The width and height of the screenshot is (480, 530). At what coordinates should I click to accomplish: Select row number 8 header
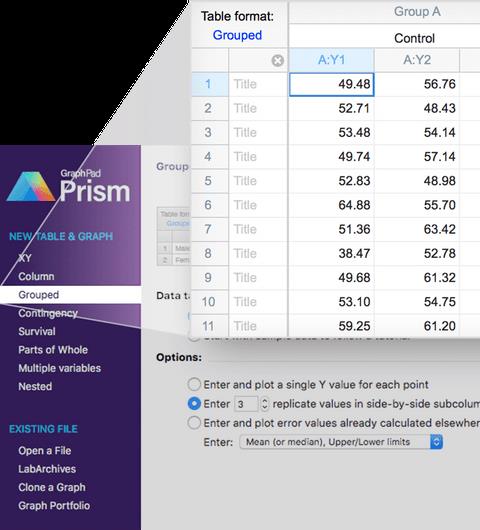[x=210, y=253]
